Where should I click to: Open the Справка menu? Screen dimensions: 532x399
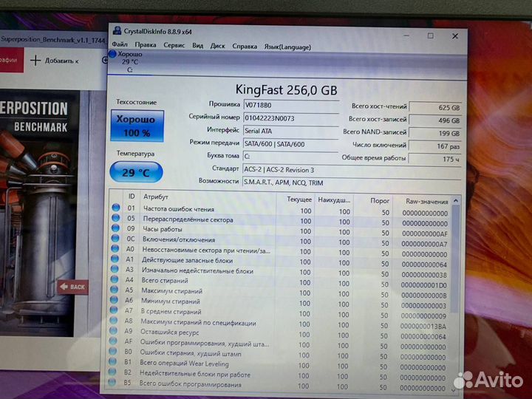point(245,46)
